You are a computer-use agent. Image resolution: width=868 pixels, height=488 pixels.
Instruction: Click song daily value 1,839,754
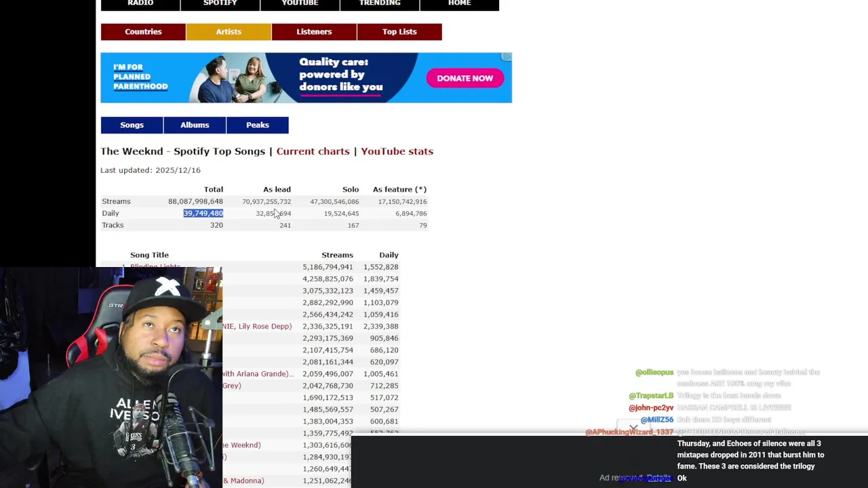(x=380, y=279)
